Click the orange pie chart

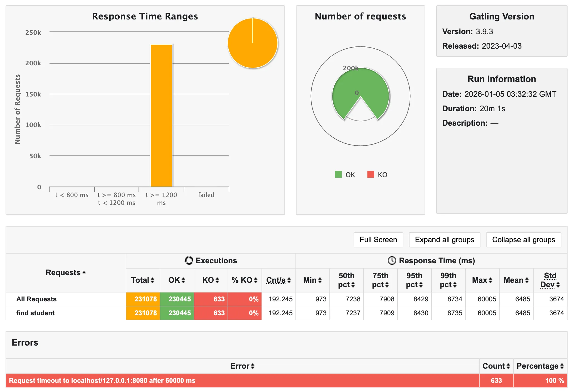253,43
